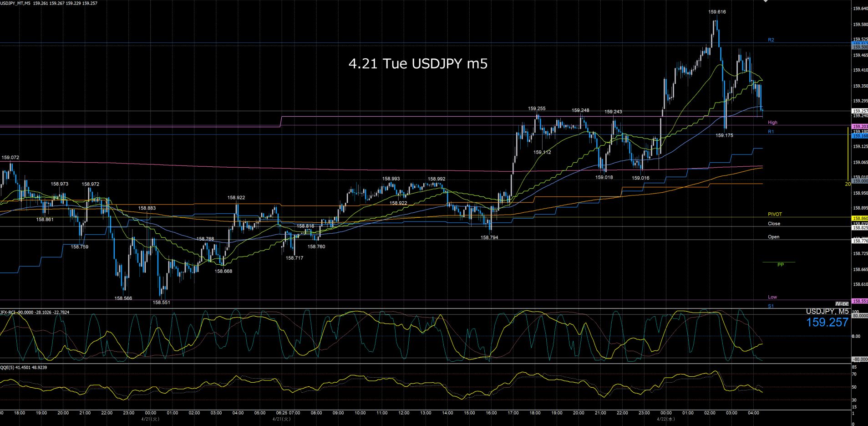Select the pink Low line label
Image resolution: width=868 pixels, height=426 pixels.
(x=772, y=297)
